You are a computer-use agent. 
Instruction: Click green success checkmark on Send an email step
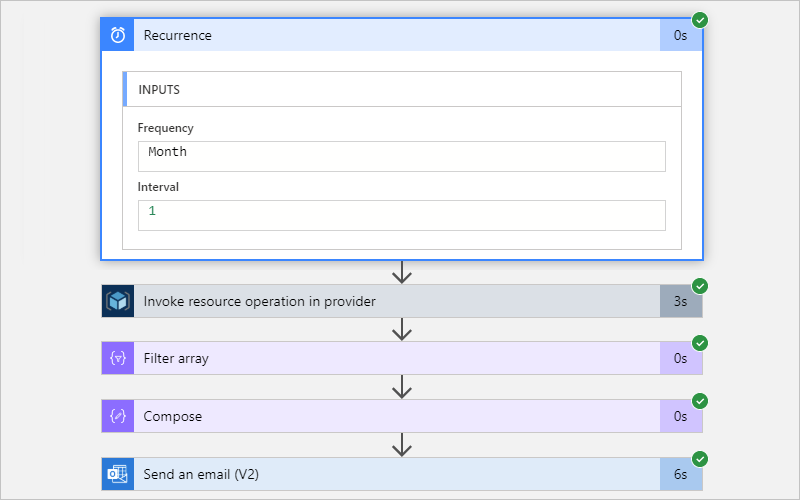click(700, 459)
